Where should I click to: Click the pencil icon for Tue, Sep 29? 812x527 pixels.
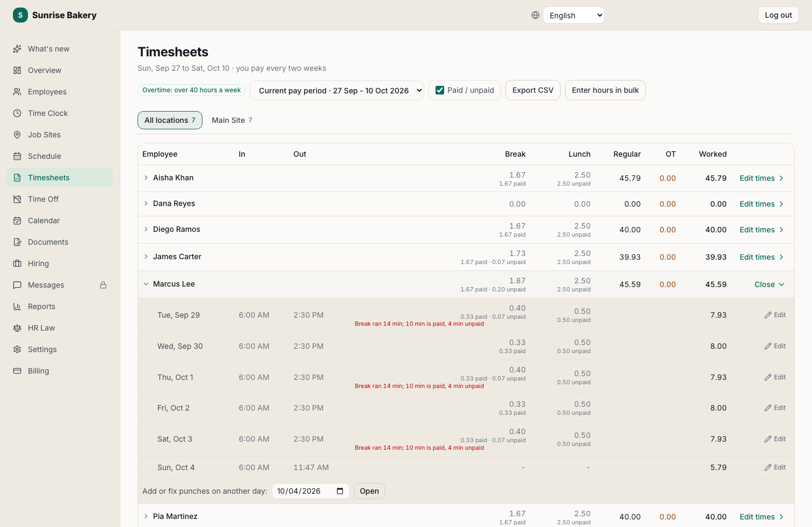point(768,315)
